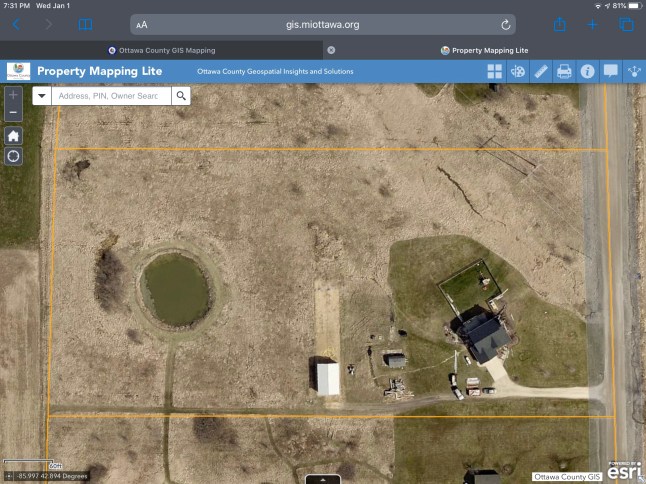Open the layers widget icon
646x484 pixels.
click(518, 71)
